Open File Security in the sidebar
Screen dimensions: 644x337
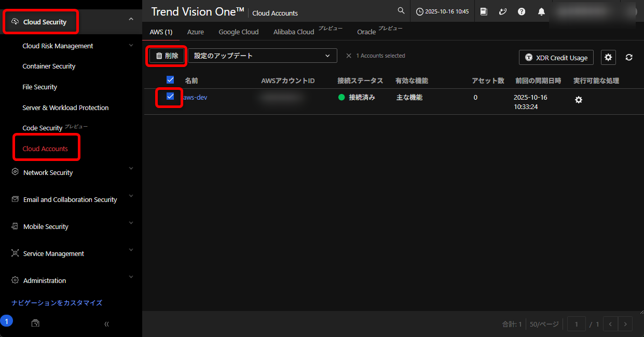(39, 87)
